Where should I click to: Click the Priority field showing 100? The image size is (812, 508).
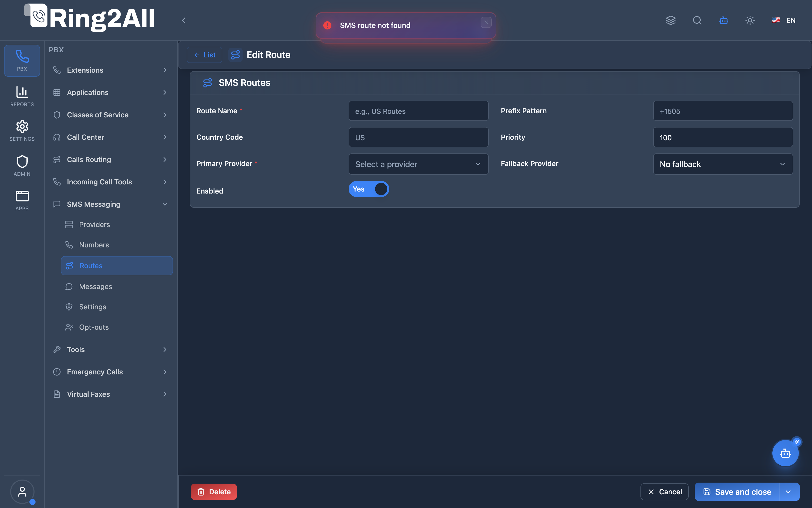click(x=723, y=137)
